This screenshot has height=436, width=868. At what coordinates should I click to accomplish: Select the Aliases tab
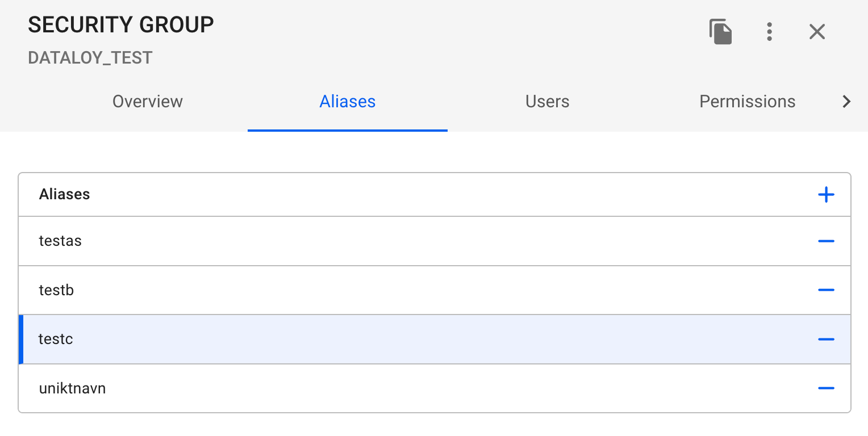click(348, 102)
